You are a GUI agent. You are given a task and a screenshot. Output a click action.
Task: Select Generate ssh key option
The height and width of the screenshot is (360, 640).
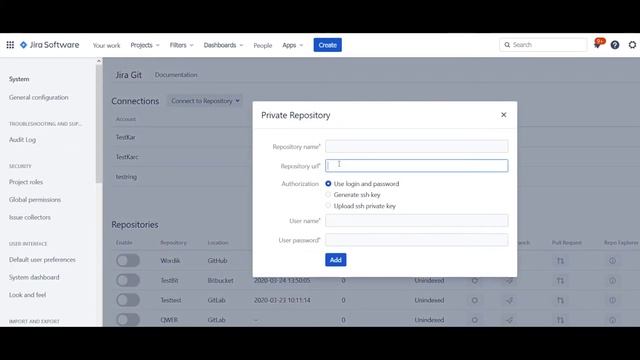pos(328,195)
